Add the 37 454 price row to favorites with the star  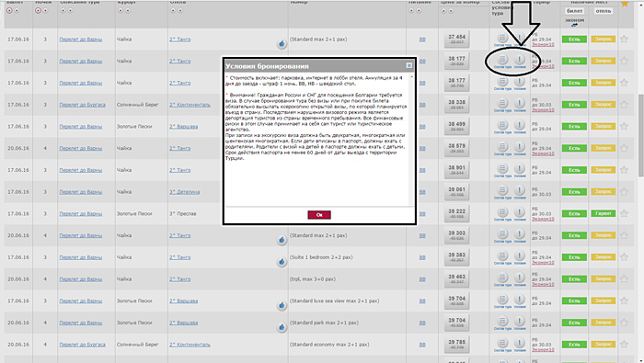(625, 40)
